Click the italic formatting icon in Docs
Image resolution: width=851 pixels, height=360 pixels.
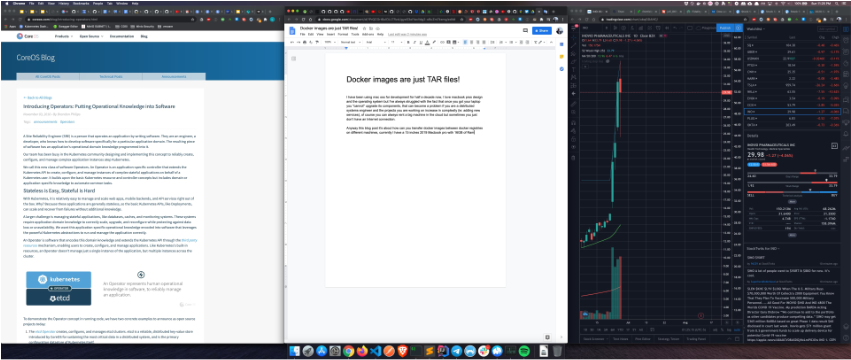click(415, 42)
